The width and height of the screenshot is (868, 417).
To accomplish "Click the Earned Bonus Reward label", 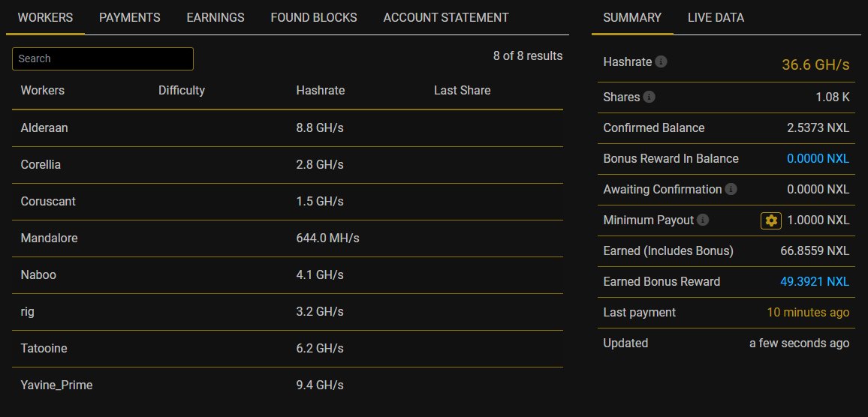I will click(x=662, y=282).
